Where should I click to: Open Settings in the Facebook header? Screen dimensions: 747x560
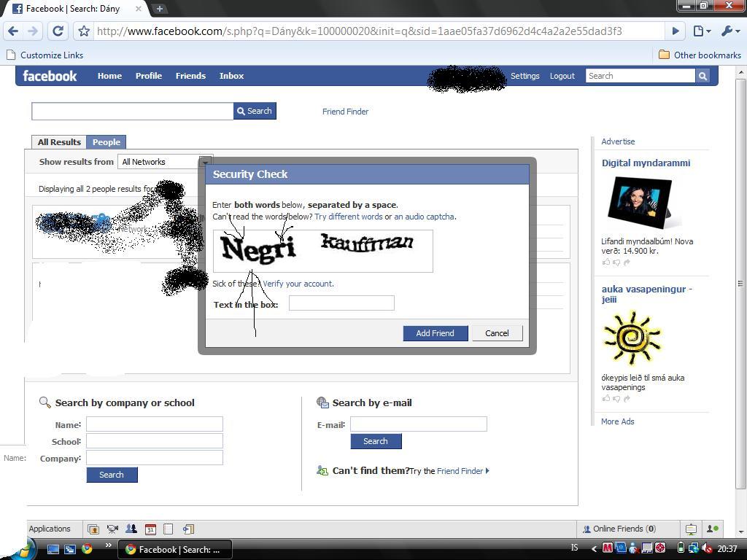point(525,76)
